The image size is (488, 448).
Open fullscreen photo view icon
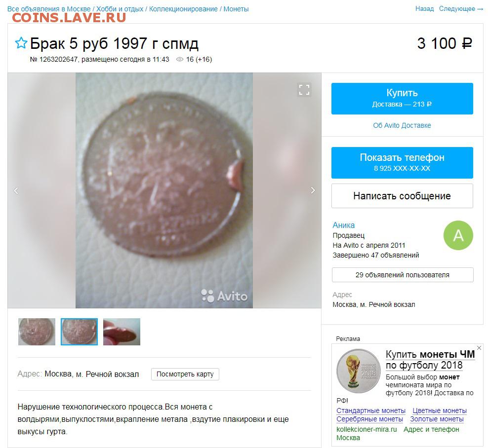[304, 89]
